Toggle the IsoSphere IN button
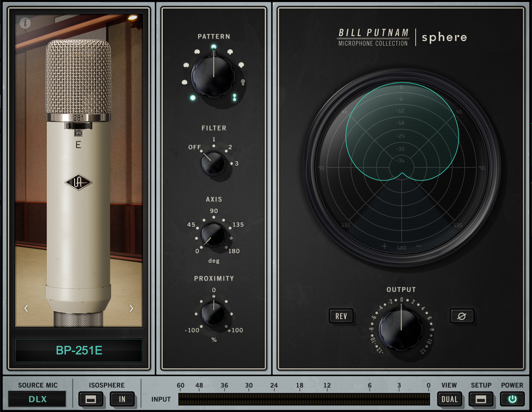Viewport: 532px width, 412px height. (122, 399)
